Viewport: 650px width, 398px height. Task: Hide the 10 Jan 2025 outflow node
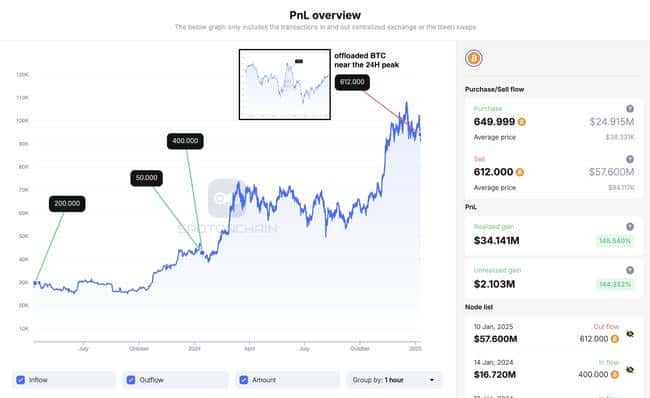tap(630, 334)
